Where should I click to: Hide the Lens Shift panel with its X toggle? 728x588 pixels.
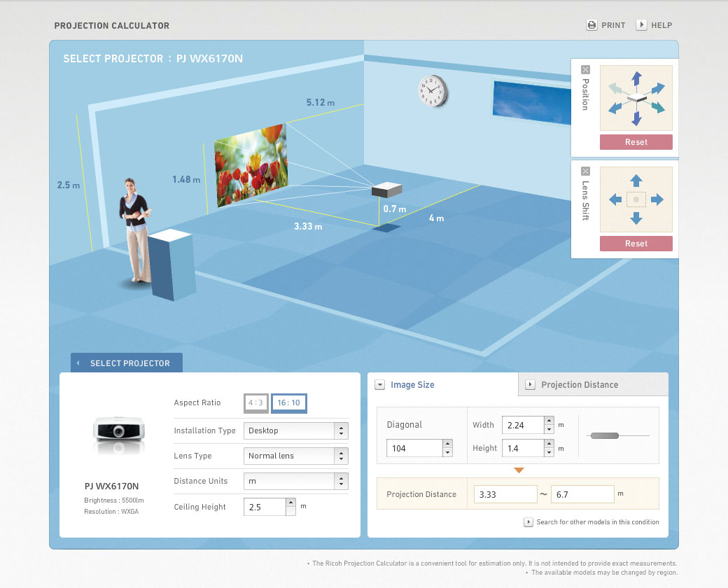point(584,171)
